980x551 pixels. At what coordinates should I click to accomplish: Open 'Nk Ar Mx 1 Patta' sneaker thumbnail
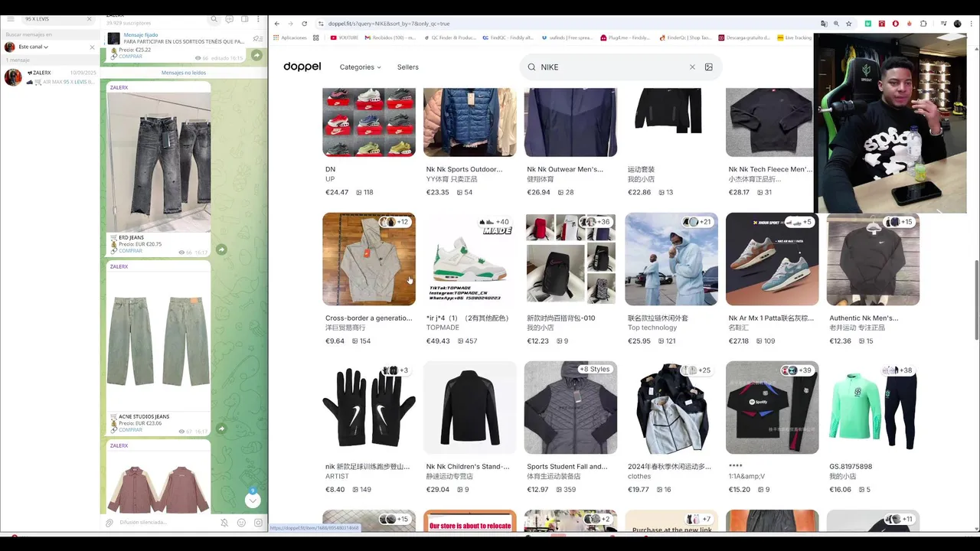(x=772, y=259)
